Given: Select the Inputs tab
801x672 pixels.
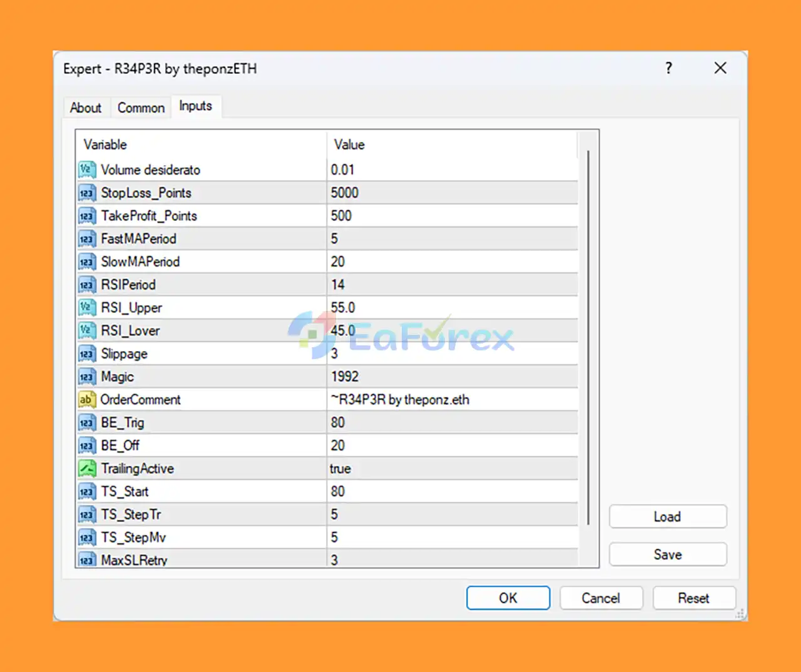Looking at the screenshot, I should point(195,106).
